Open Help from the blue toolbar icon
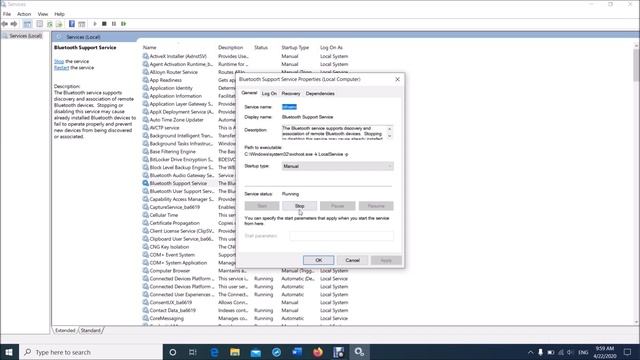 tap(72, 24)
